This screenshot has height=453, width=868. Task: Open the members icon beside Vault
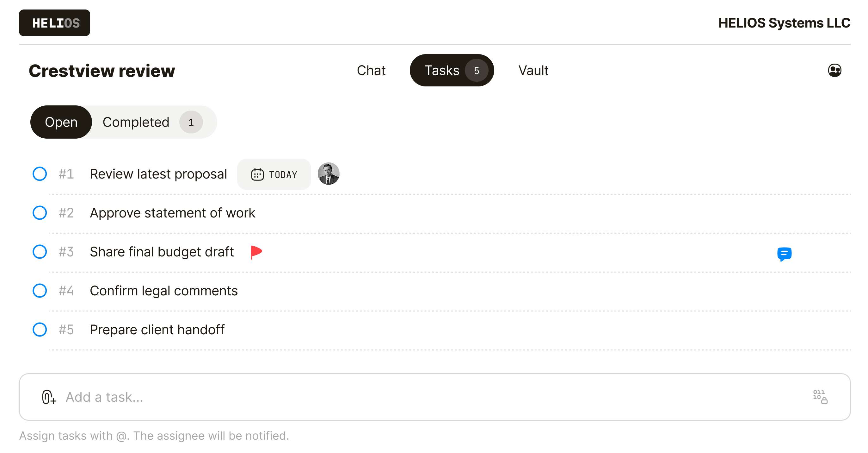coord(835,70)
